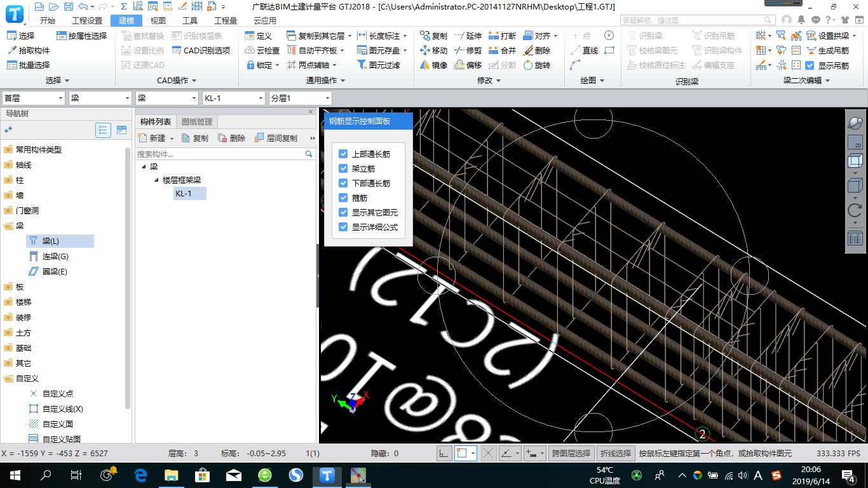Click 定义 define tool
The width and height of the screenshot is (868, 488).
tap(258, 36)
